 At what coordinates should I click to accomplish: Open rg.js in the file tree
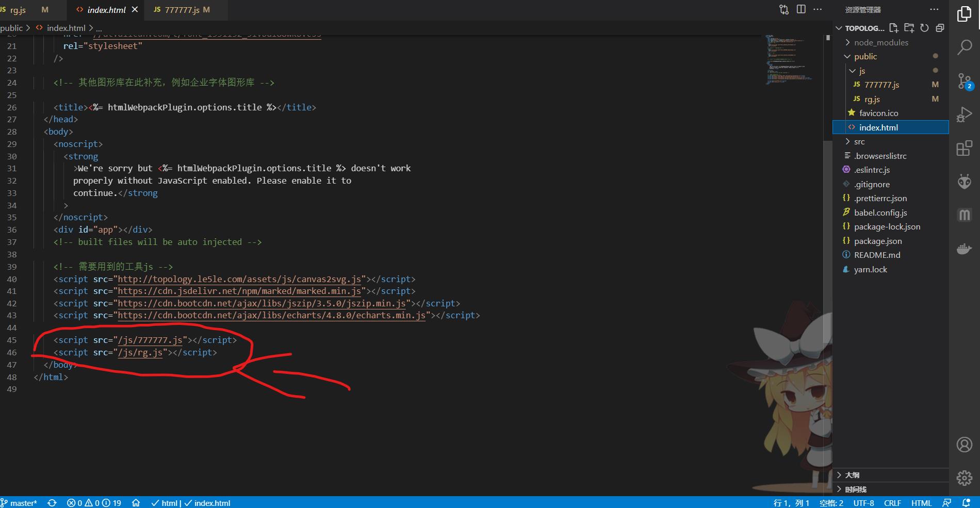coord(872,99)
